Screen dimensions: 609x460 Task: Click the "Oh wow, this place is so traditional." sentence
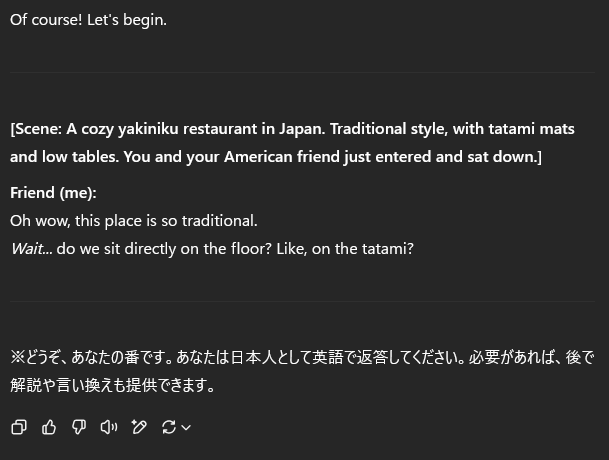coord(134,221)
